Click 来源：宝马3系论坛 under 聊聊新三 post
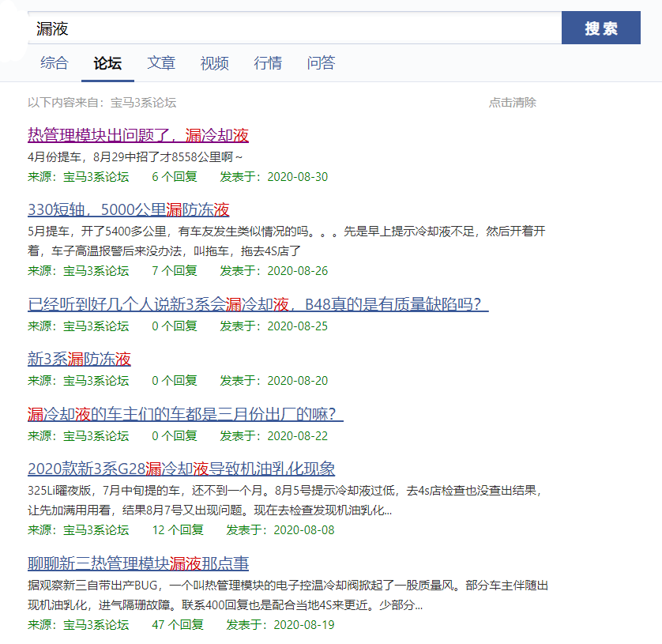 (x=78, y=624)
